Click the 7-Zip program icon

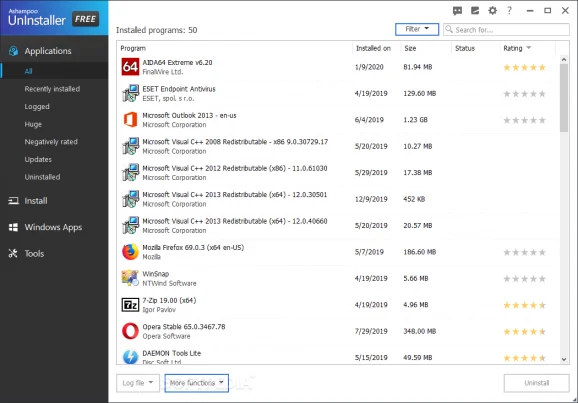[130, 305]
